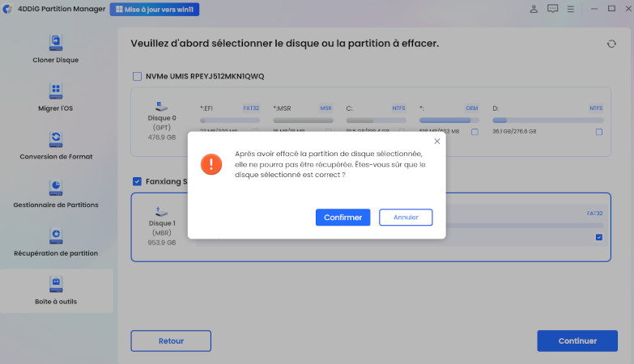The image size is (634, 364).
Task: Open Gestionnaire de Partitions
Action: 56,194
